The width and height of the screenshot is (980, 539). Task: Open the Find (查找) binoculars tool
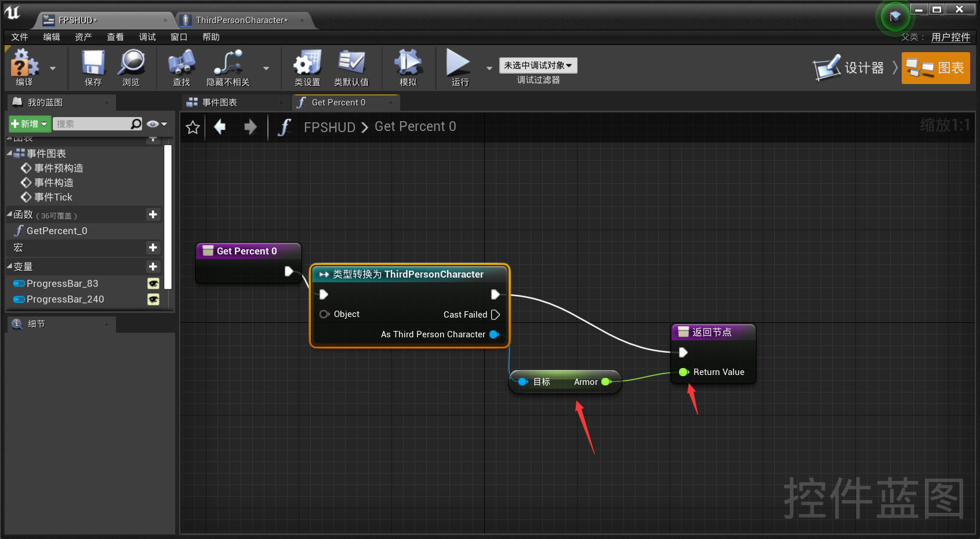(181, 64)
